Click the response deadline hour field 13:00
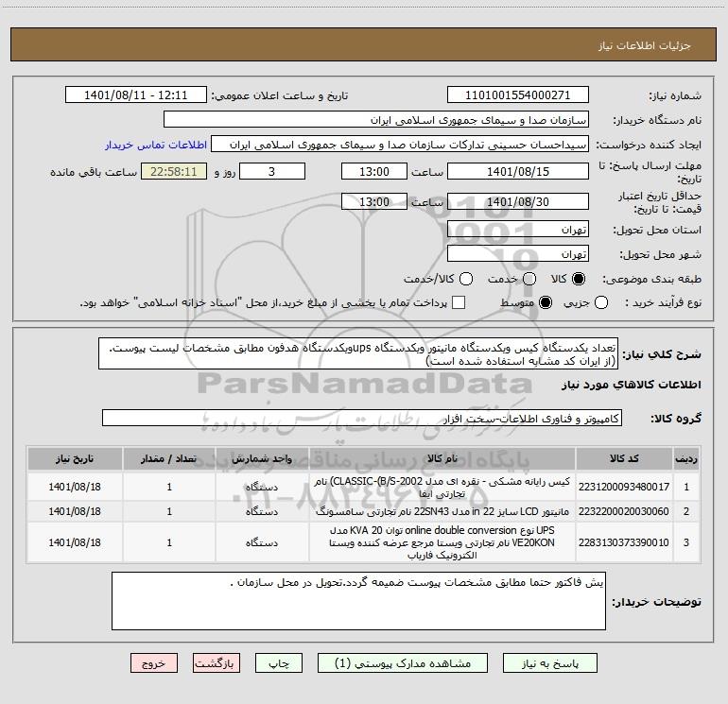The height and width of the screenshot is (704, 728). pyautogui.click(x=374, y=171)
